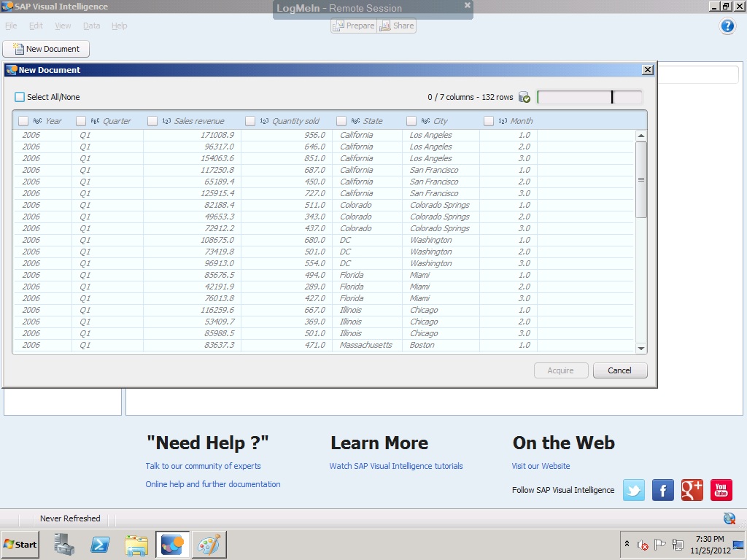Viewport: 747px width, 560px height.
Task: Select the Massachusetts state cell
Action: coord(368,345)
